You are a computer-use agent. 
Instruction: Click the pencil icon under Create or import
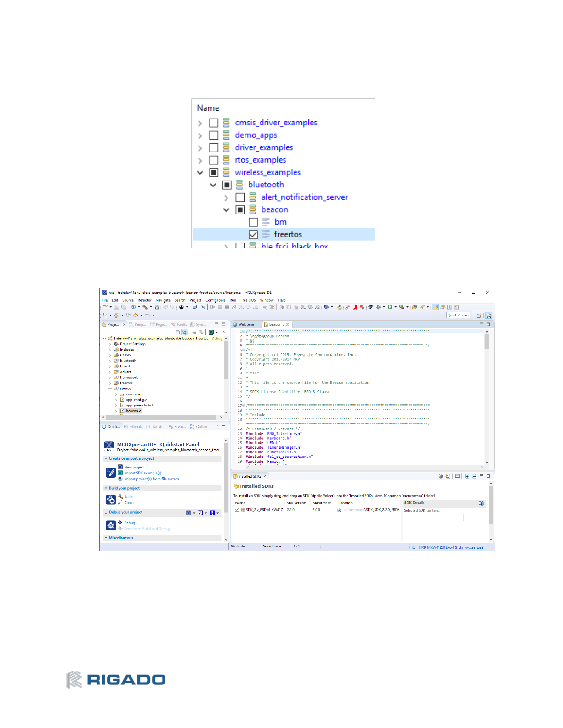[x=111, y=473]
